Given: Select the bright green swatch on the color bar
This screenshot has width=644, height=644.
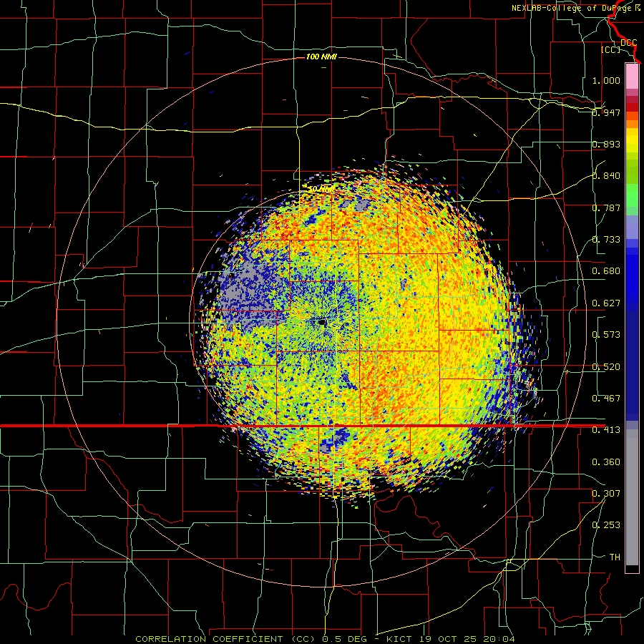Looking at the screenshot, I should 632,195.
